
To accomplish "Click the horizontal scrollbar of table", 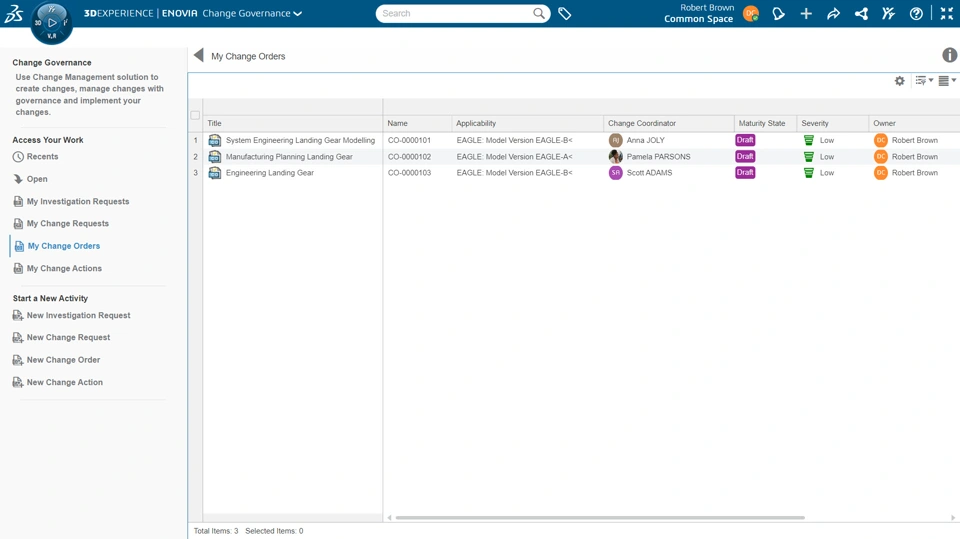I will coord(600,518).
